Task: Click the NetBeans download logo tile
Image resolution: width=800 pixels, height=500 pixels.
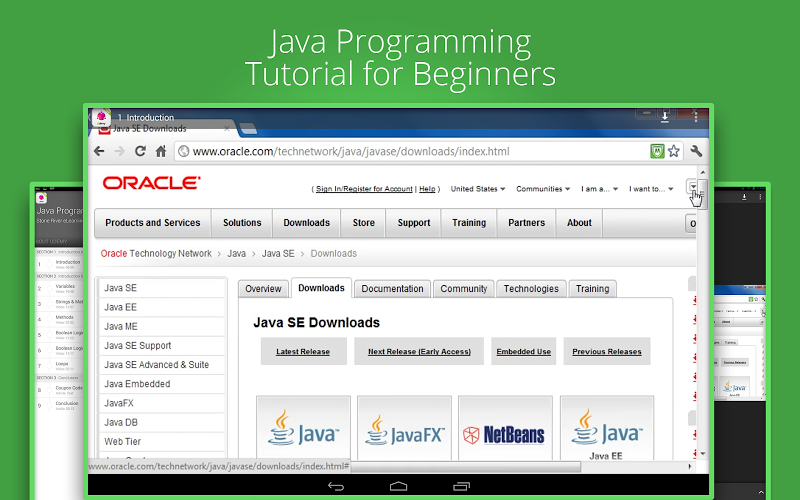Action: [505, 428]
